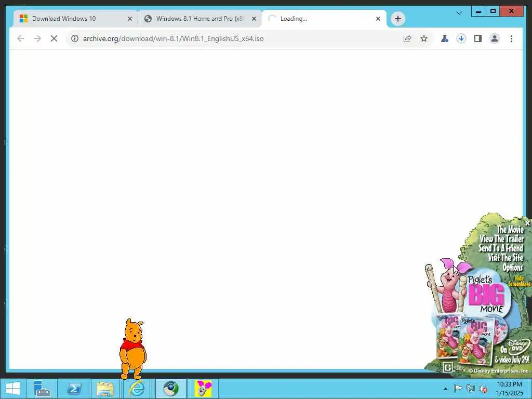Choose Send To A Friend option

coord(501,248)
